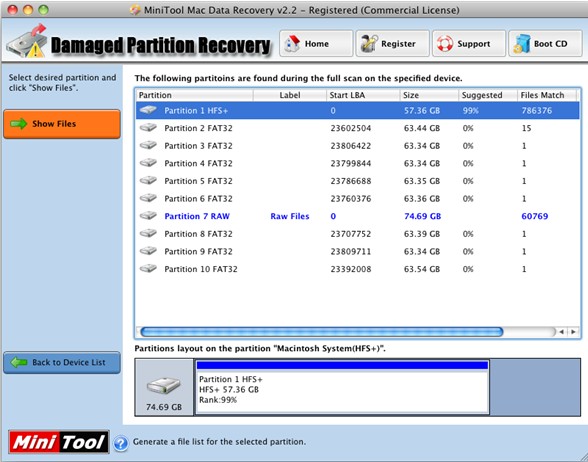This screenshot has width=588, height=462.
Task: Click the title bar app icon
Action: click(135, 10)
